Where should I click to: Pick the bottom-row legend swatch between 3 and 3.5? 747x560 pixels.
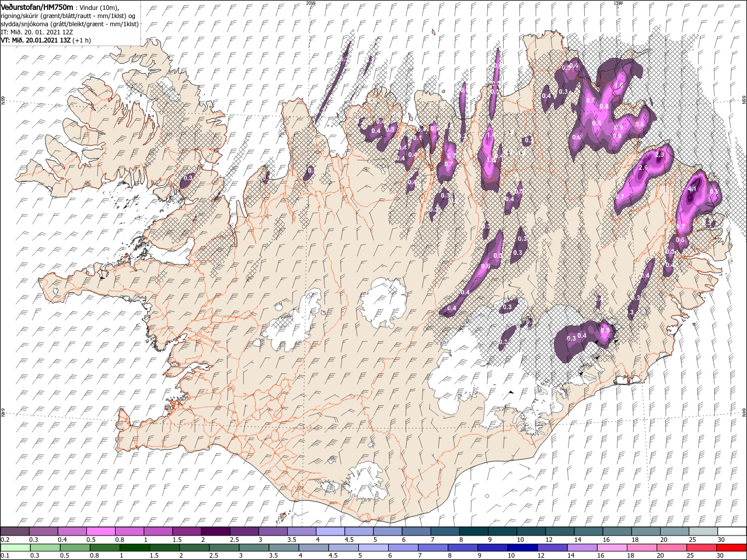[x=254, y=548]
